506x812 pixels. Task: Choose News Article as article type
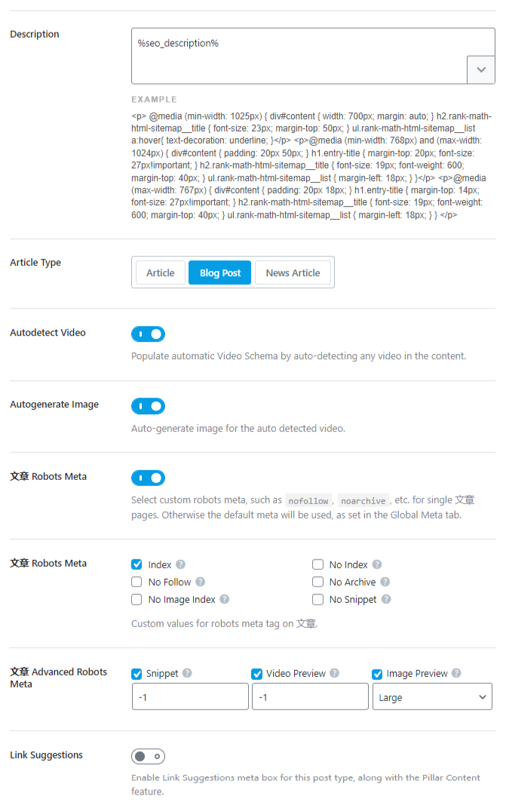pos(293,272)
